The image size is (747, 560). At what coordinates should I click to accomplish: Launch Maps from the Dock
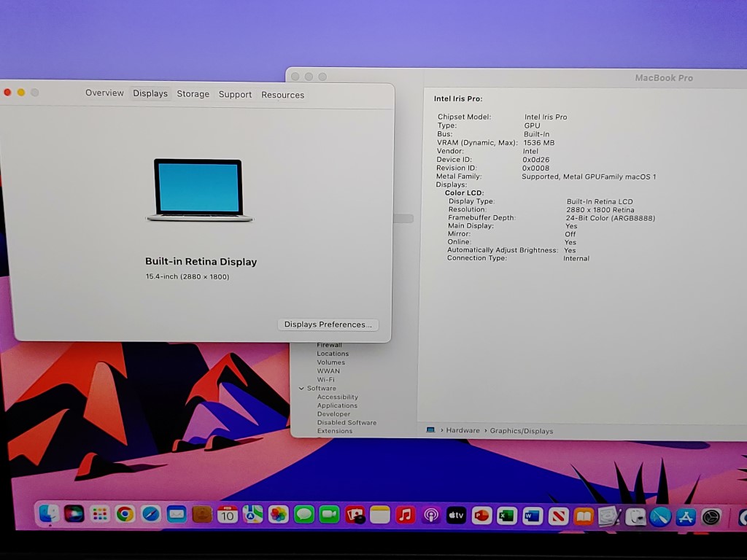253,514
